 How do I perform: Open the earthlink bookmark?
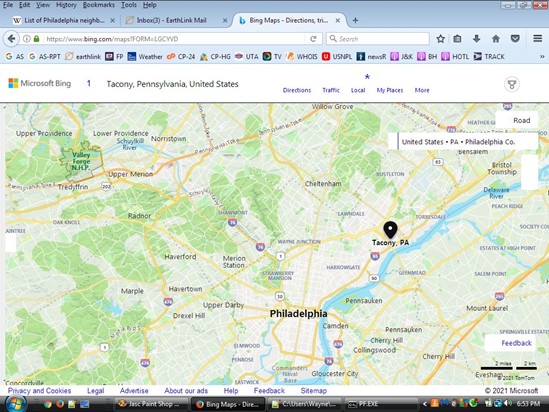tap(83, 56)
